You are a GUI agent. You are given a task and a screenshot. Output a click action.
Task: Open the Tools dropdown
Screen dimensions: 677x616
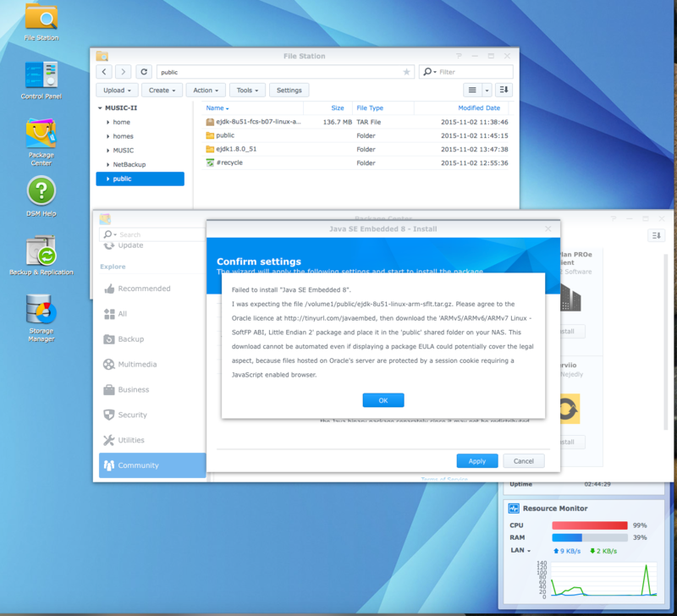coord(247,91)
